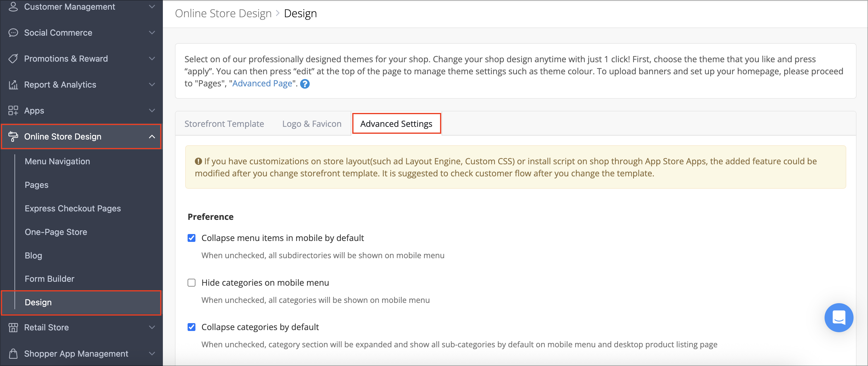Click the Apps grid icon
The width and height of the screenshot is (868, 366).
click(13, 111)
